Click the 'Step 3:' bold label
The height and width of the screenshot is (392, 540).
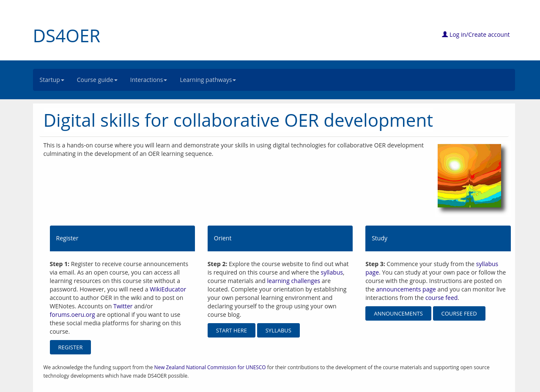pyautogui.click(x=375, y=264)
